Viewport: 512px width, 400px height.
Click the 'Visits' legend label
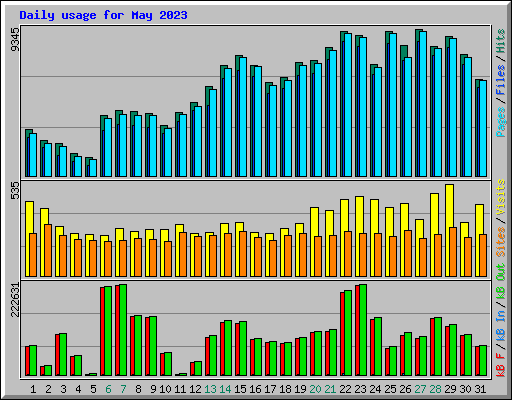501,197
